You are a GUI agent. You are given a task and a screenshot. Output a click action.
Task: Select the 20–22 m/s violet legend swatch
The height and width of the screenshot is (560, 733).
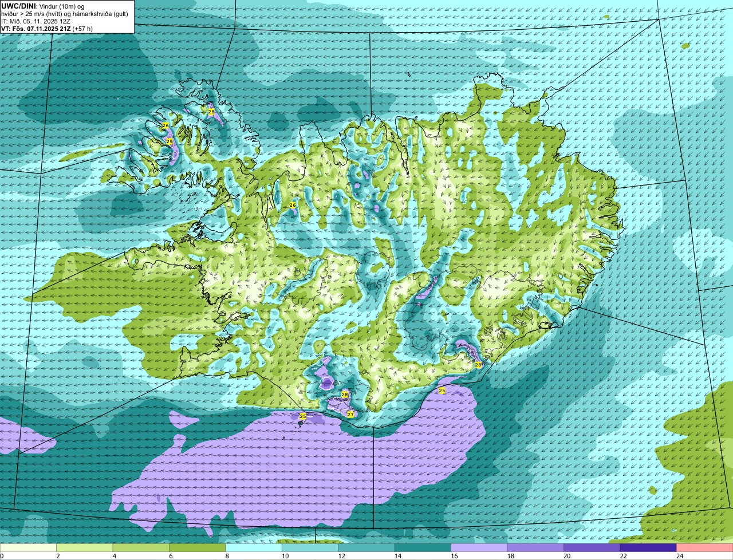click(593, 548)
